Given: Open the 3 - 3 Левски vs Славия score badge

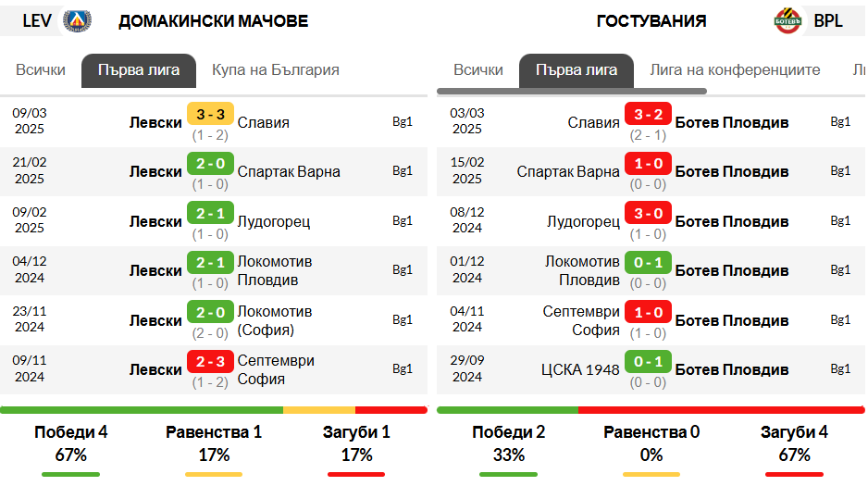Looking at the screenshot, I should [x=210, y=114].
